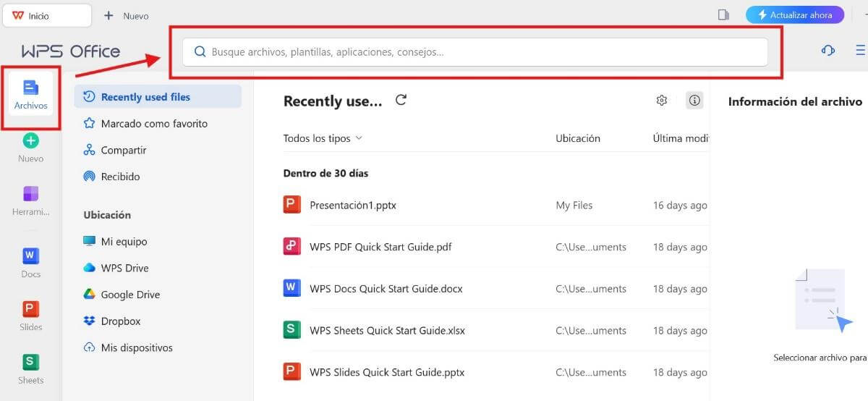The width and height of the screenshot is (868, 401).
Task: Click the Dentro de 30 días group header
Action: [326, 174]
